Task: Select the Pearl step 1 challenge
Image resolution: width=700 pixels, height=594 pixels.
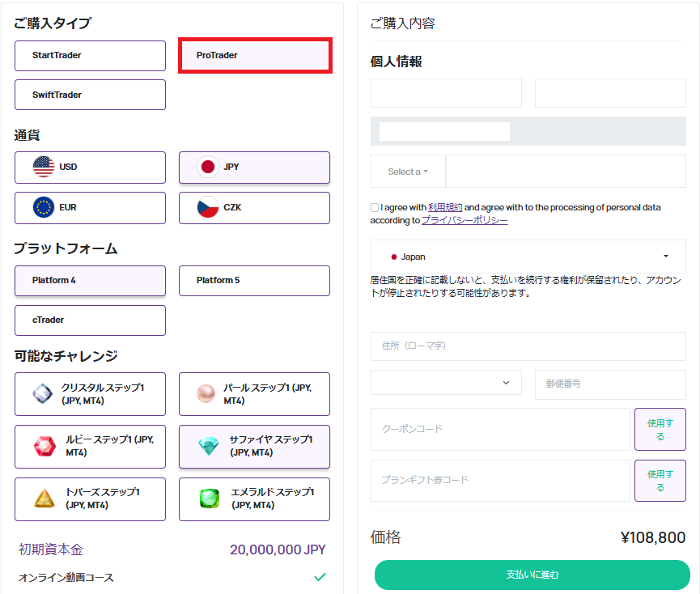Action: click(254, 394)
